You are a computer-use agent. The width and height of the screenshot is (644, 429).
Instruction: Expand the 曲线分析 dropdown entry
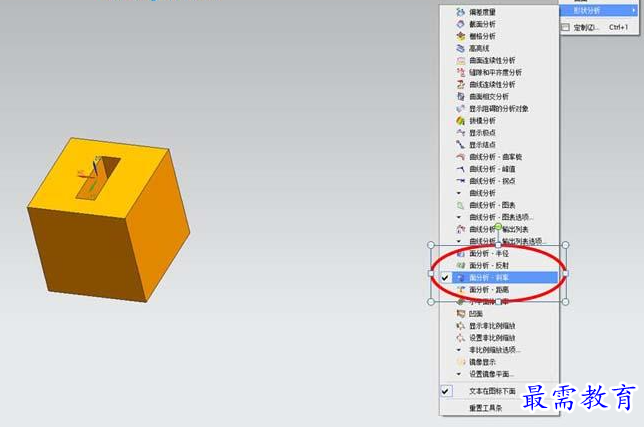coord(459,193)
